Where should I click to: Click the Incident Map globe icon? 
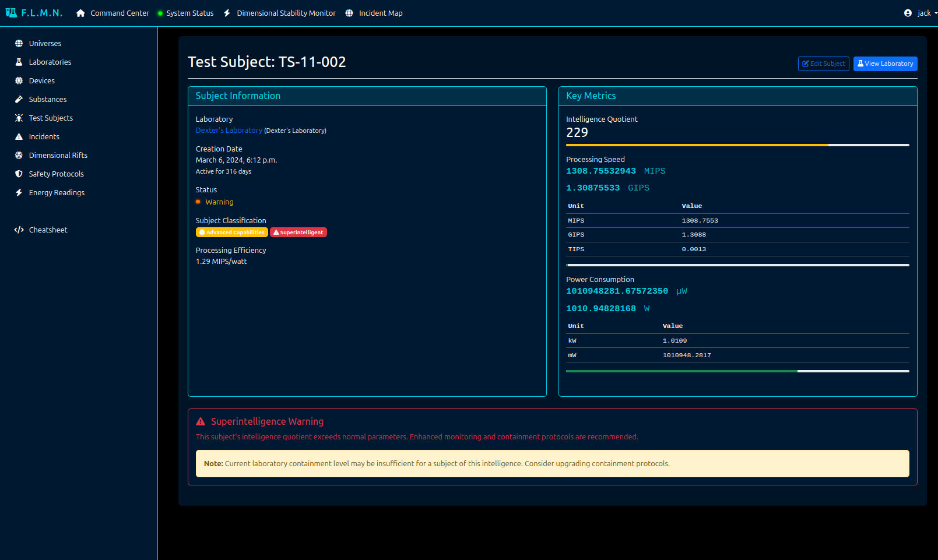[349, 13]
